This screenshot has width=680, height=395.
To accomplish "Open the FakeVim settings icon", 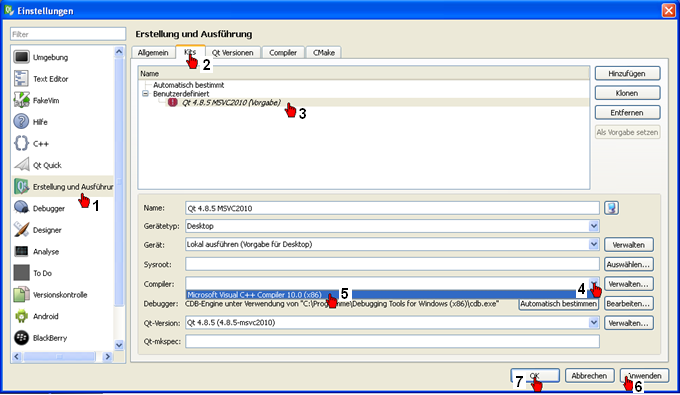I will (x=21, y=101).
